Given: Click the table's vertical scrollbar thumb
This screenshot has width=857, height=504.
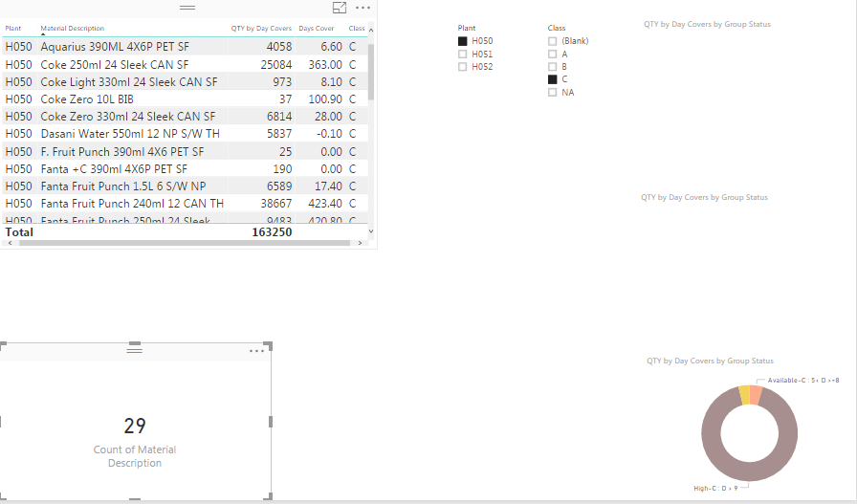Looking at the screenshot, I should coord(371,72).
